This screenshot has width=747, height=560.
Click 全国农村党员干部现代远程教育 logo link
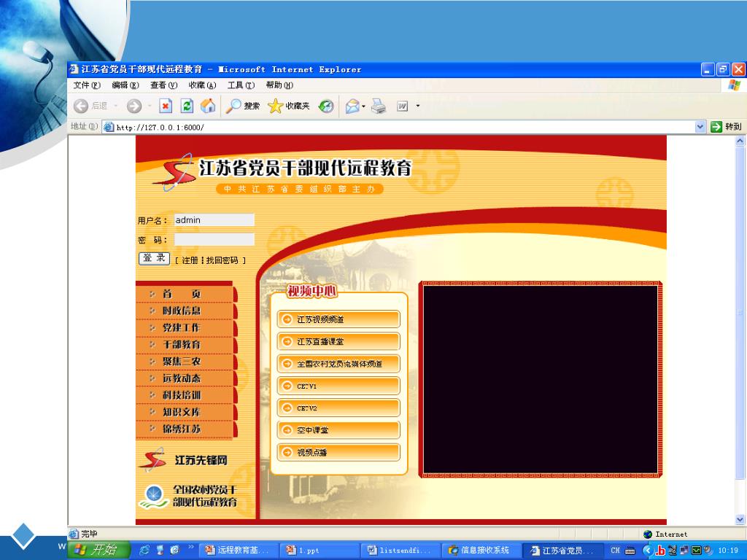click(188, 496)
